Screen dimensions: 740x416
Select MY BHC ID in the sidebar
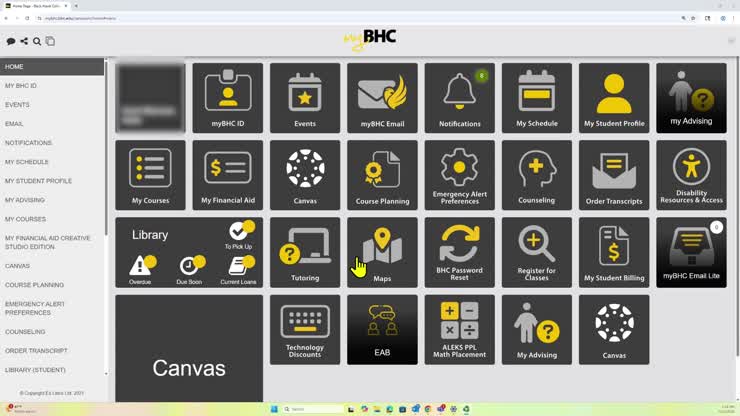pyautogui.click(x=21, y=86)
